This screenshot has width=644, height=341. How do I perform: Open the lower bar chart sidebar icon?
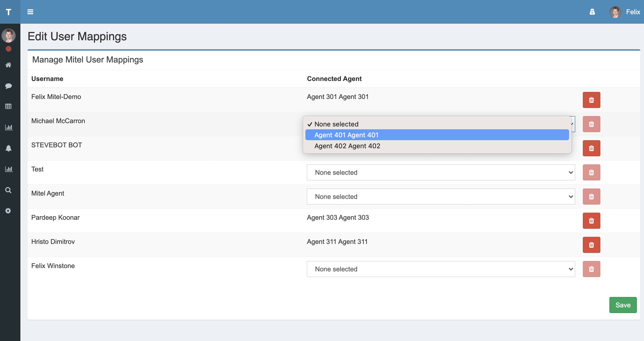click(9, 169)
